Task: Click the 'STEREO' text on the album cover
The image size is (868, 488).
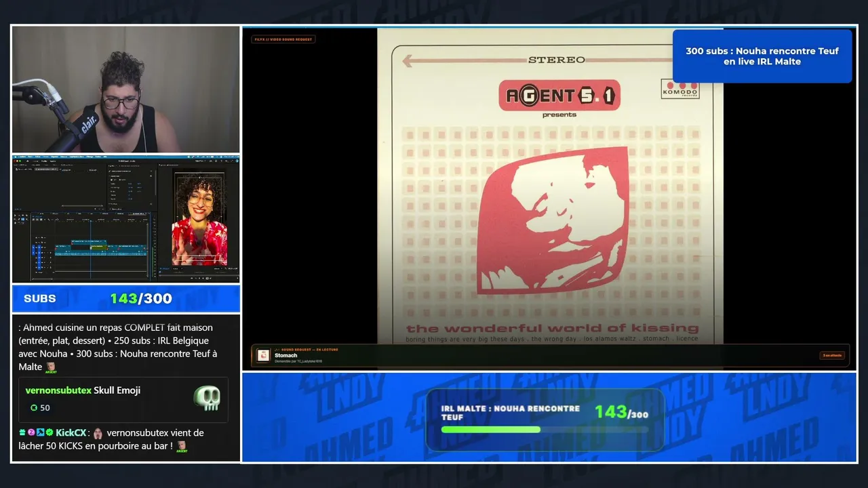Action: 556,60
